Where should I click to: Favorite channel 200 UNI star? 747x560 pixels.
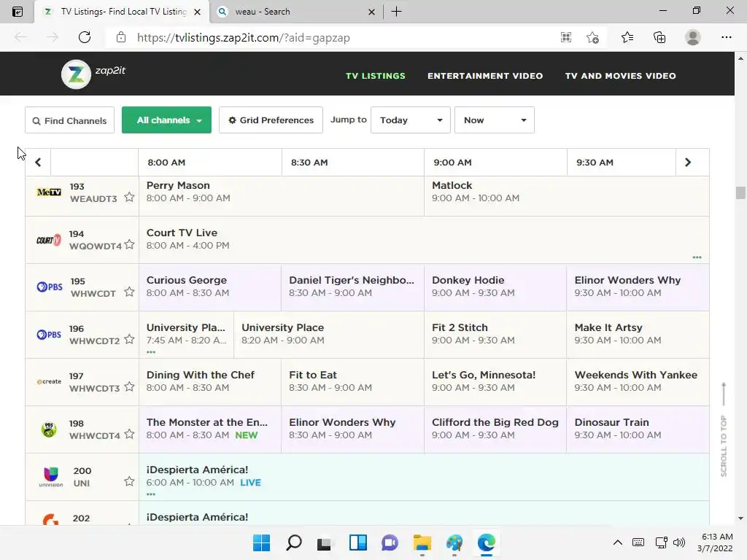point(129,481)
